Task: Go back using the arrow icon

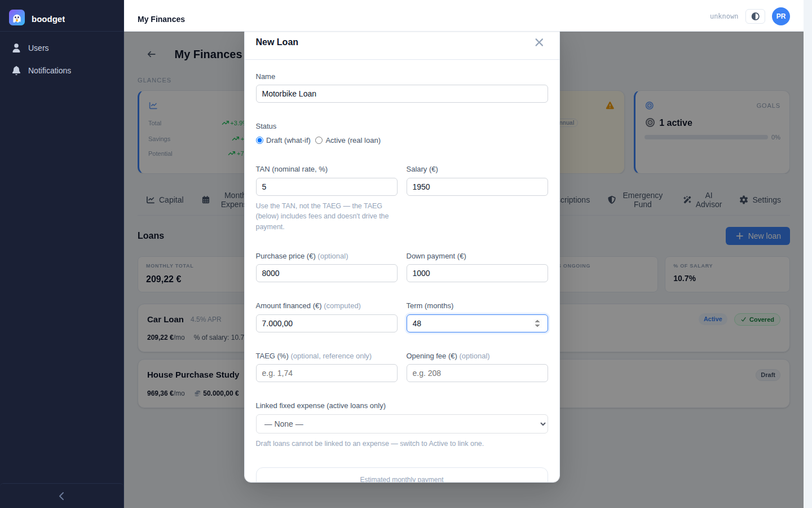Action: pyautogui.click(x=152, y=54)
